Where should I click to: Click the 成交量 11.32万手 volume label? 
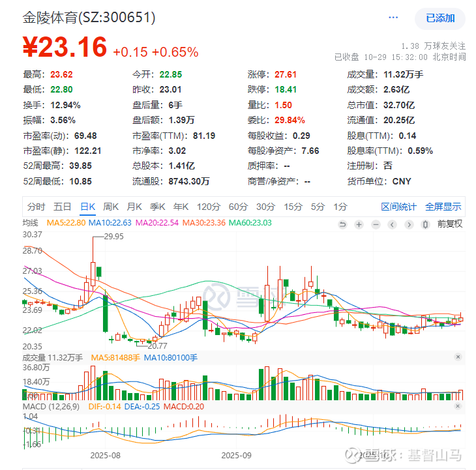53,358
